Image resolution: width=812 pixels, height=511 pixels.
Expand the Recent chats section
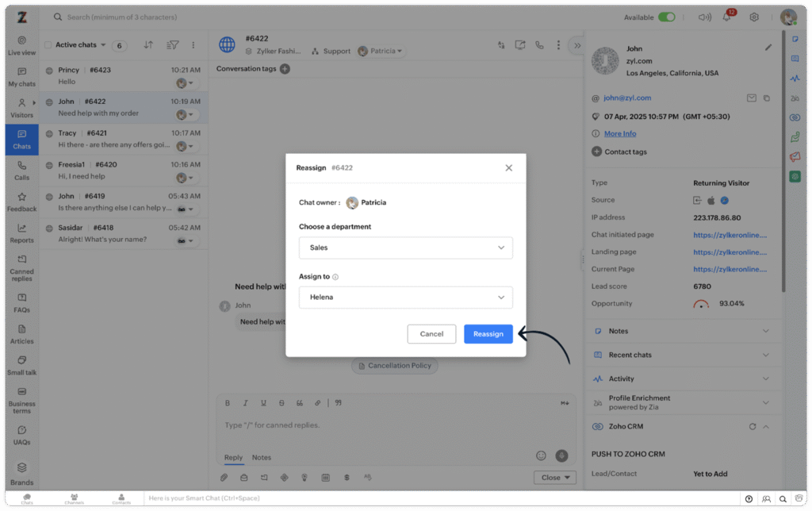coord(765,355)
